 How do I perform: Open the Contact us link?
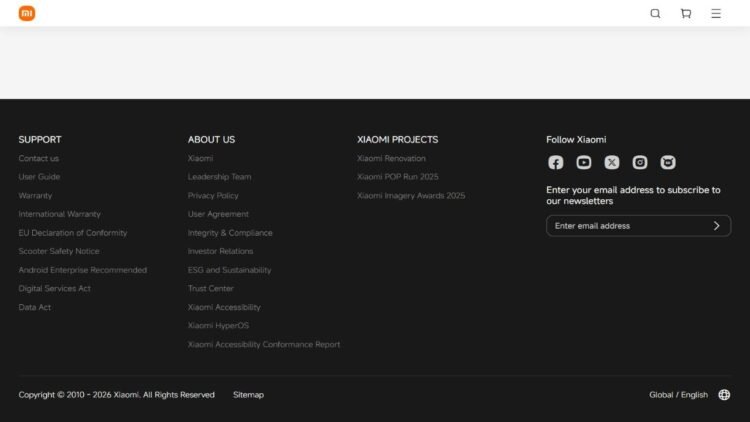39,158
